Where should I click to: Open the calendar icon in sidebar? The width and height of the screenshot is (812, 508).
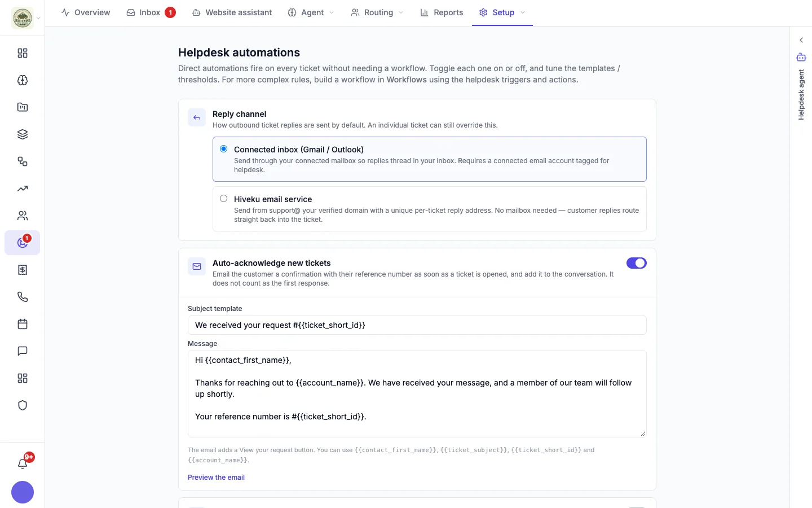pos(23,324)
